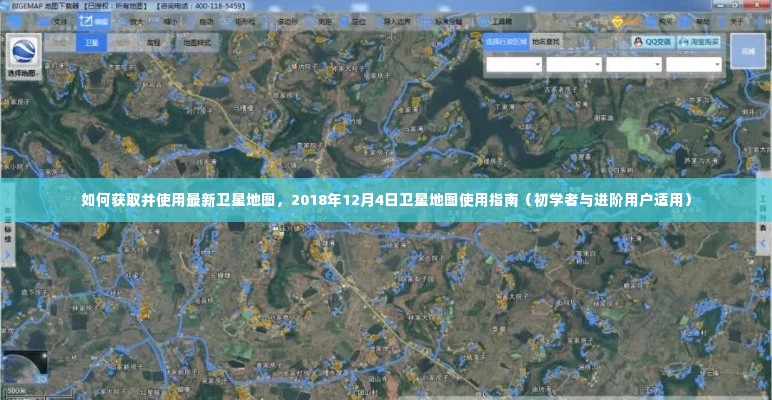Image resolution: width=772 pixels, height=400 pixels.
Task: Open the 工具箱 toolbox
Action: point(496,22)
